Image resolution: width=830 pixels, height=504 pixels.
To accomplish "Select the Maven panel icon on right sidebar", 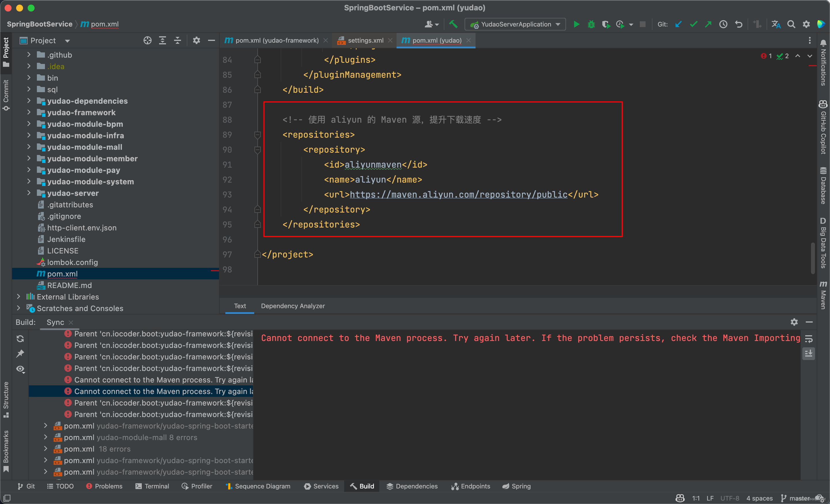I will tap(822, 293).
